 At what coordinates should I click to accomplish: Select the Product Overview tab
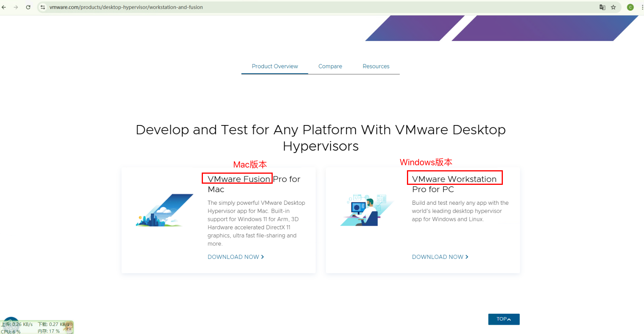pos(275,66)
